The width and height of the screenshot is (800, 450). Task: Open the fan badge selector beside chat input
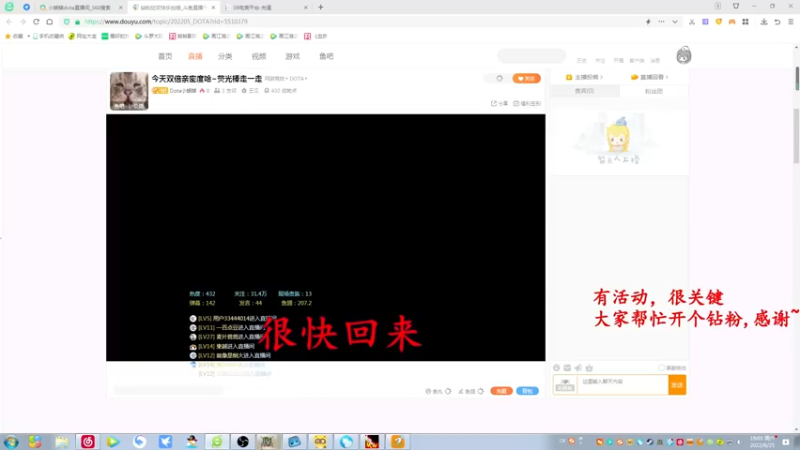pos(565,385)
